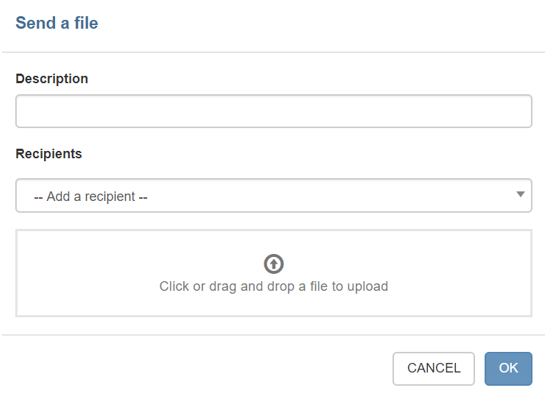The image size is (553, 401).
Task: Confirm sending with the OK button
Action: pos(508,369)
